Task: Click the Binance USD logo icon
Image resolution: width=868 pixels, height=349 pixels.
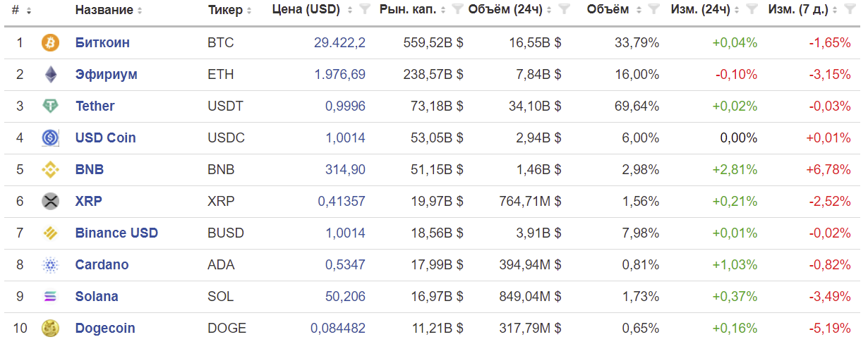Action: pos(50,233)
